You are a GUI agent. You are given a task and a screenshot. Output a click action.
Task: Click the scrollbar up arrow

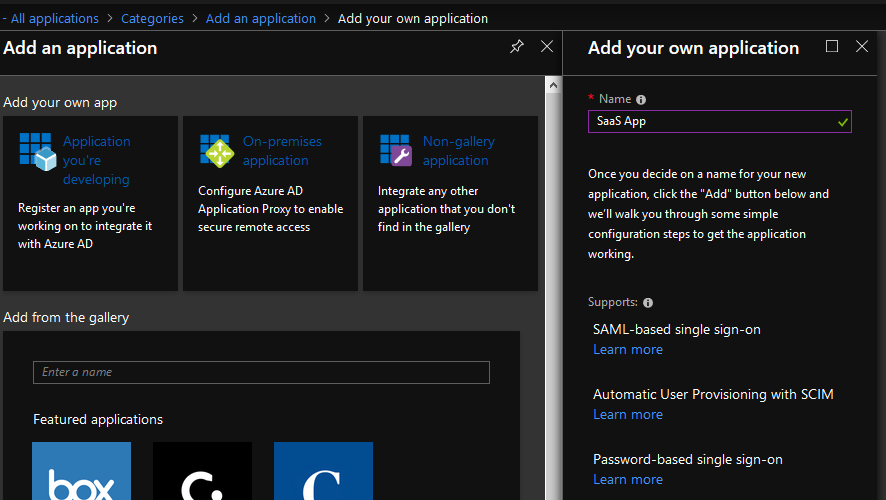coord(553,85)
